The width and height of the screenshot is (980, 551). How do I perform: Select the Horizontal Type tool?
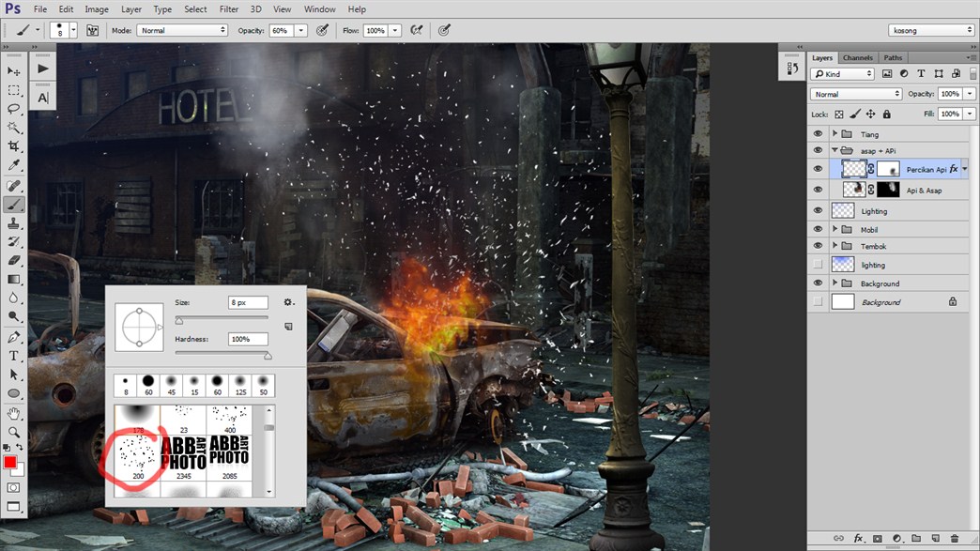(14, 356)
